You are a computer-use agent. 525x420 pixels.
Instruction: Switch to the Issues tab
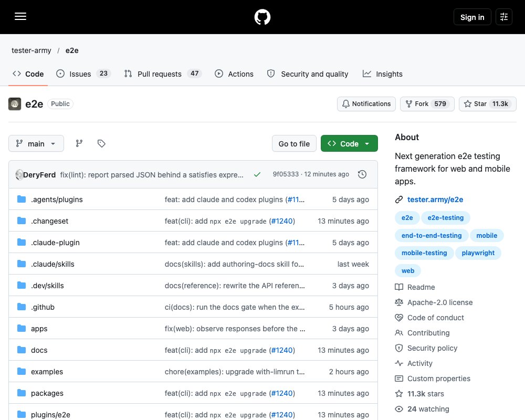(83, 73)
